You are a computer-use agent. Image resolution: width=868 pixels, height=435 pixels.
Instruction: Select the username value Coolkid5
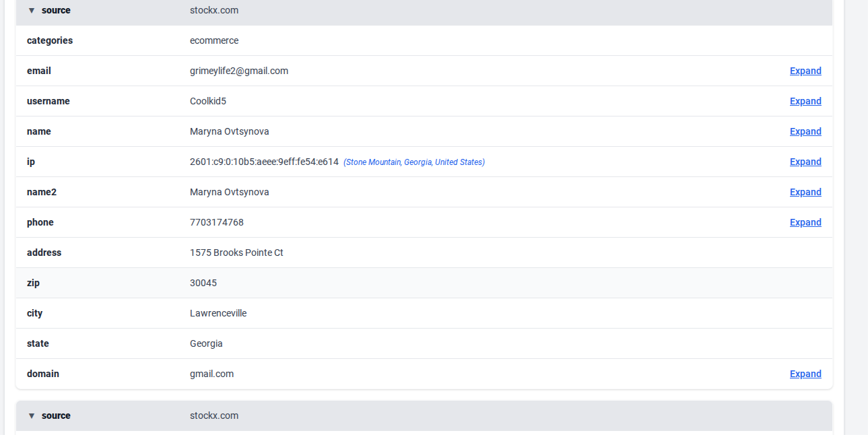coord(208,101)
